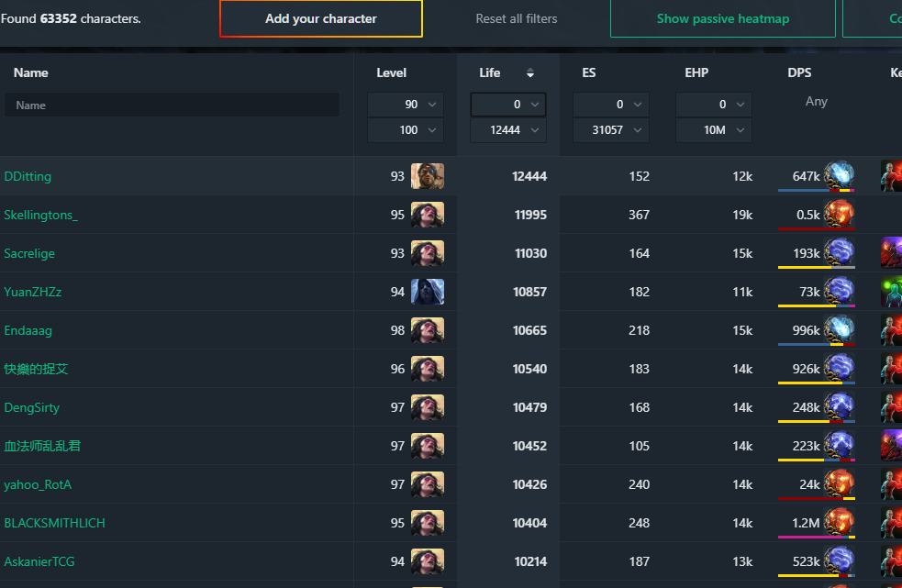Sort by Life using the sort arrows
The image size is (902, 588).
click(x=529, y=72)
